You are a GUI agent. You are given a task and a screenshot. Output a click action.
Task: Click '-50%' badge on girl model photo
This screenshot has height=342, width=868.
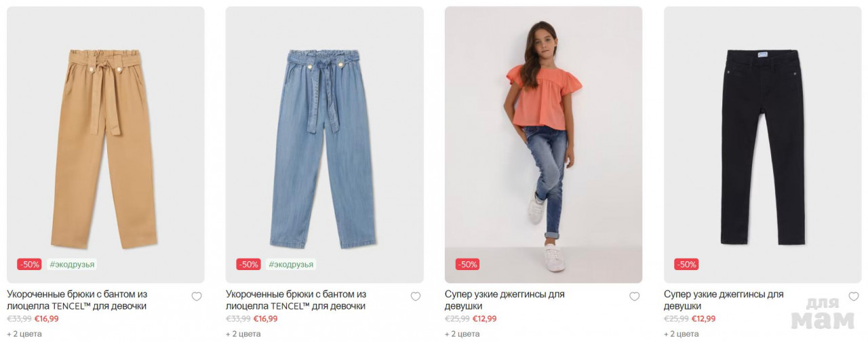[467, 265]
